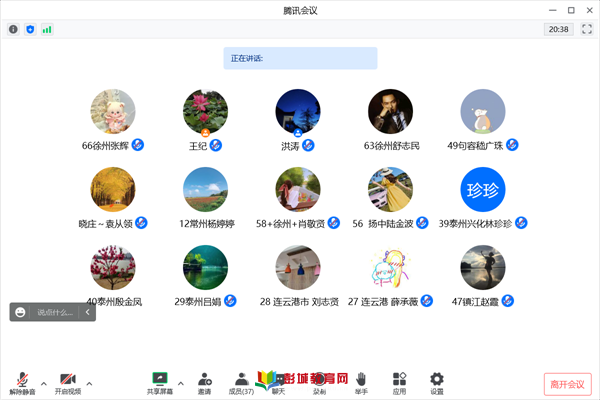Select avatar of 66徐州张辉

113,111
